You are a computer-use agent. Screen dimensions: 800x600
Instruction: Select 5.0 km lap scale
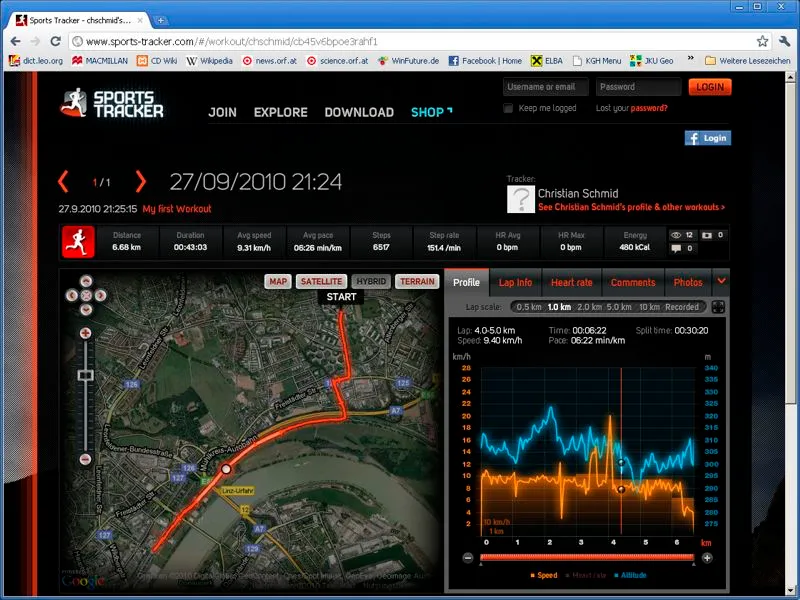click(619, 307)
